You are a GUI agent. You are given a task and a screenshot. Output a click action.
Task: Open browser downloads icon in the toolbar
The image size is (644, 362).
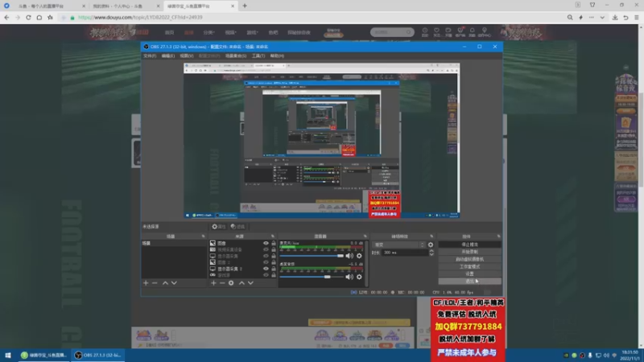[615, 18]
